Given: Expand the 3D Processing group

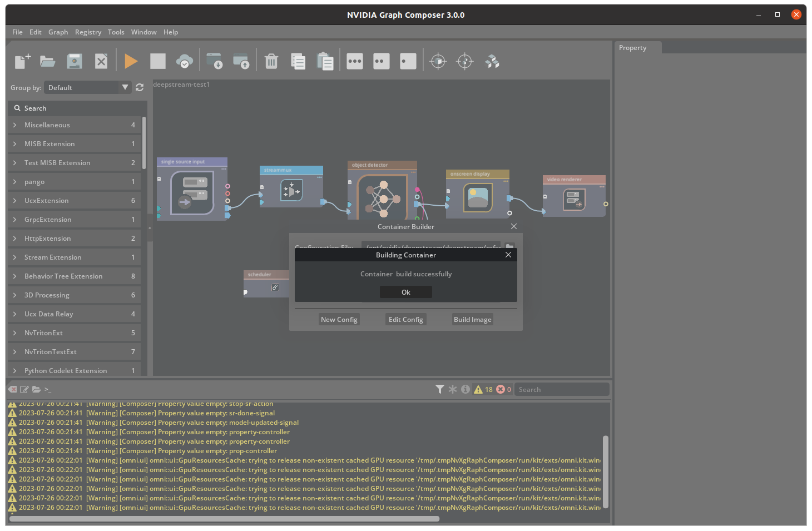Looking at the screenshot, I should (74, 295).
